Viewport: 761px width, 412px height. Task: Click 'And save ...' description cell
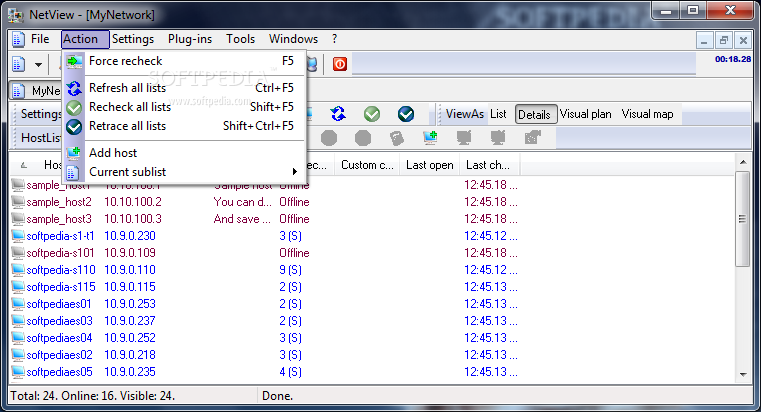[x=242, y=219]
